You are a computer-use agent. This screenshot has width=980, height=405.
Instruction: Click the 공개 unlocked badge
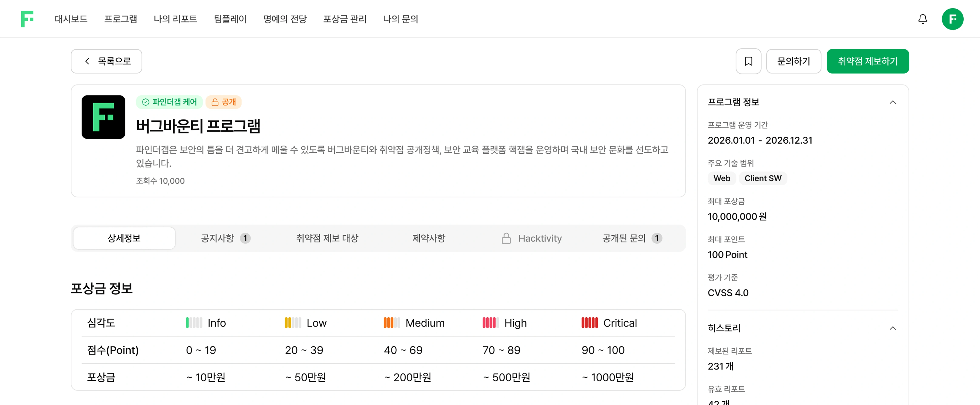224,102
